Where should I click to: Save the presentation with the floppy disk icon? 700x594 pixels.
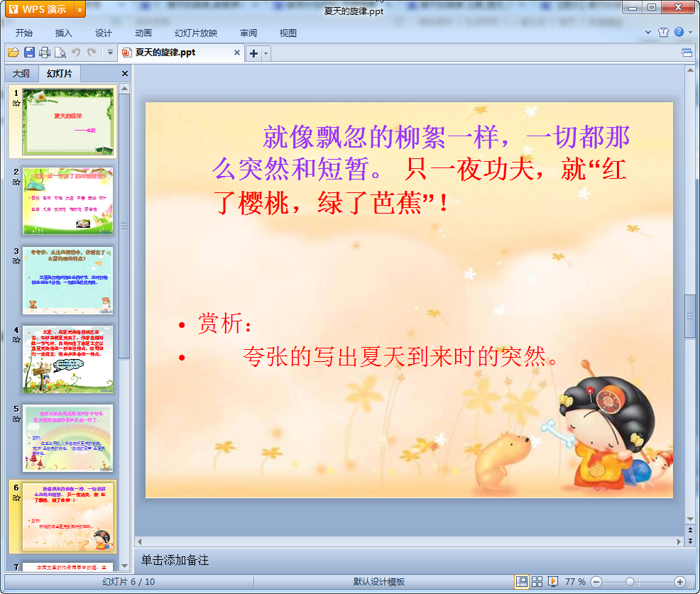click(x=29, y=53)
